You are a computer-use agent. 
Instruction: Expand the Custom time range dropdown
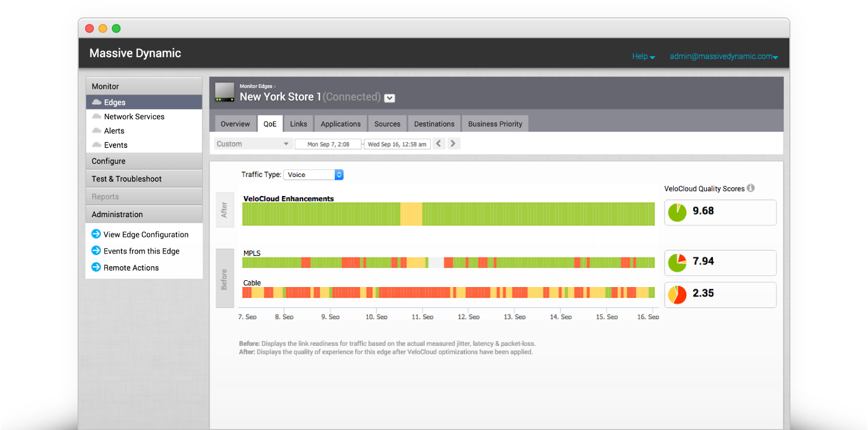click(253, 144)
